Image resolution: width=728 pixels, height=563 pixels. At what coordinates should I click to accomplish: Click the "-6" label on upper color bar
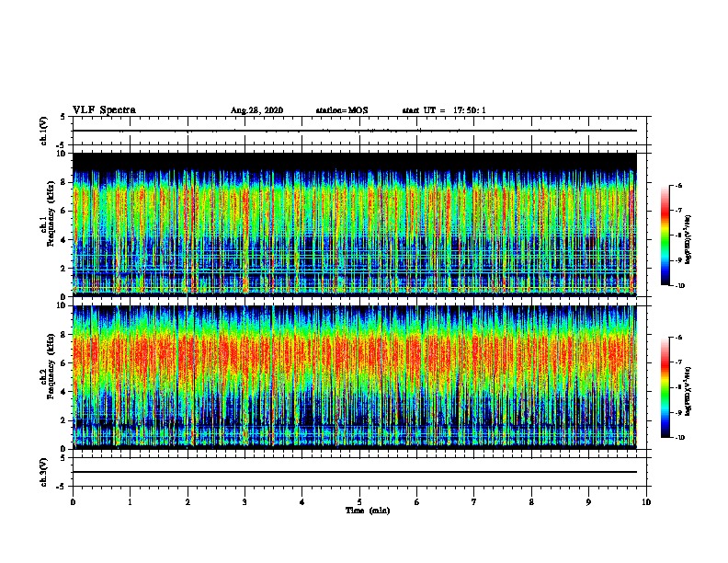(x=679, y=186)
